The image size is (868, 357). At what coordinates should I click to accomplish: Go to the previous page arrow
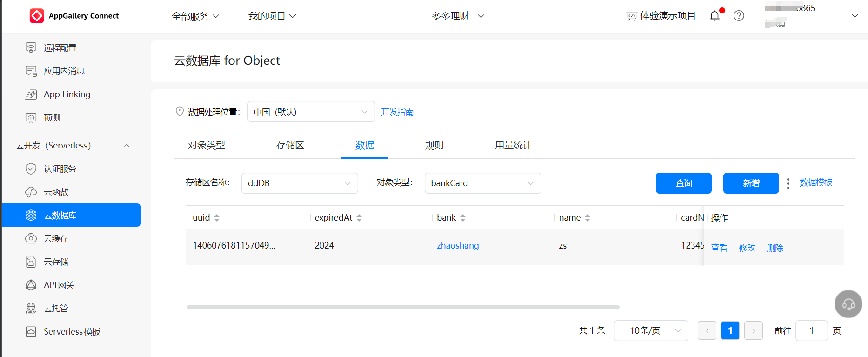point(707,330)
